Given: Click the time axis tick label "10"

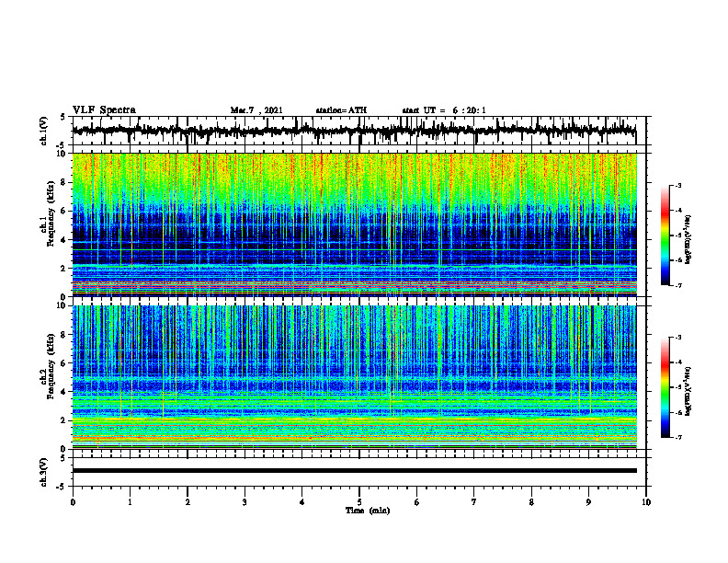Looking at the screenshot, I should 646,502.
